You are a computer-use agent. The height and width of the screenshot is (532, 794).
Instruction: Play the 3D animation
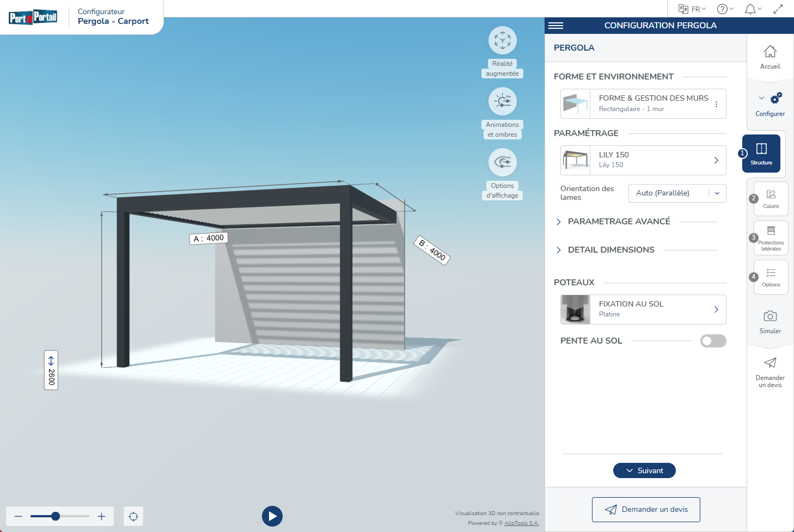(x=272, y=516)
